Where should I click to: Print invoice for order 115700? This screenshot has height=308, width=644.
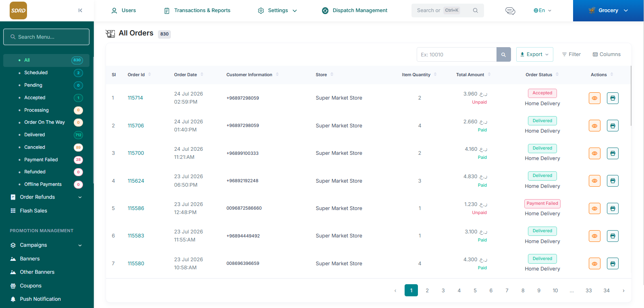pyautogui.click(x=613, y=153)
